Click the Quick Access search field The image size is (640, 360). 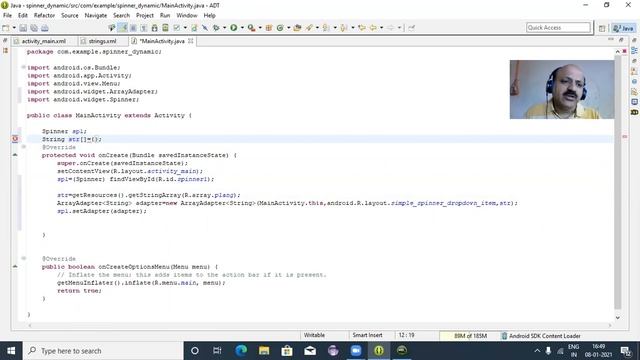[558, 27]
